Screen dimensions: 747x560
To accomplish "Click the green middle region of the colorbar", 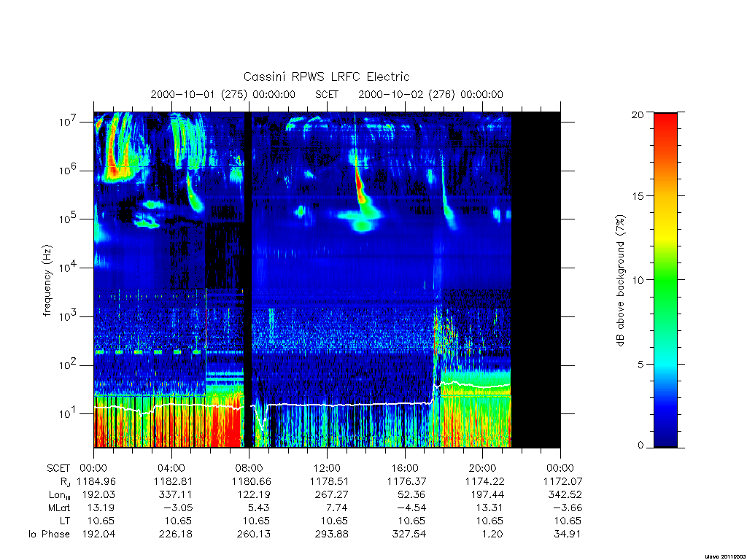I will point(665,281).
